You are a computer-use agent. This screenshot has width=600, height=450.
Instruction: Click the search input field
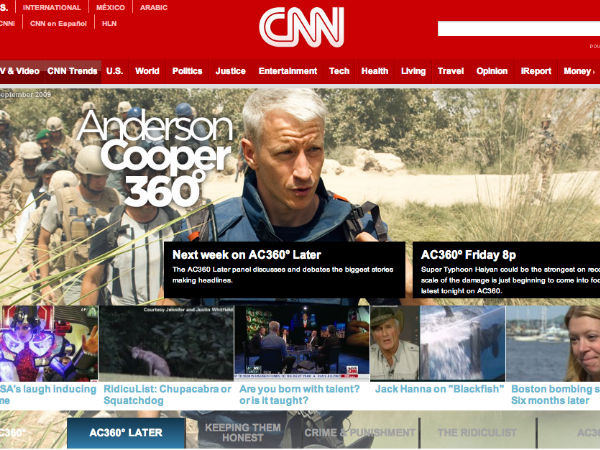pos(518,28)
